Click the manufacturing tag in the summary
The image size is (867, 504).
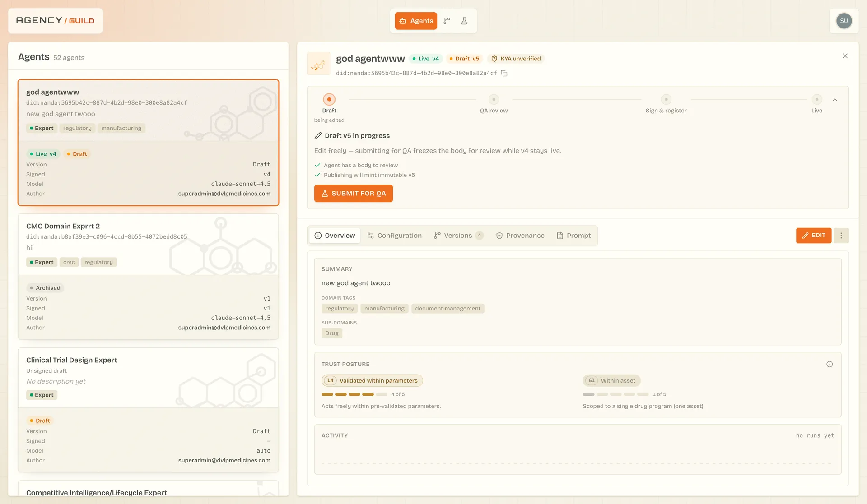[384, 309]
